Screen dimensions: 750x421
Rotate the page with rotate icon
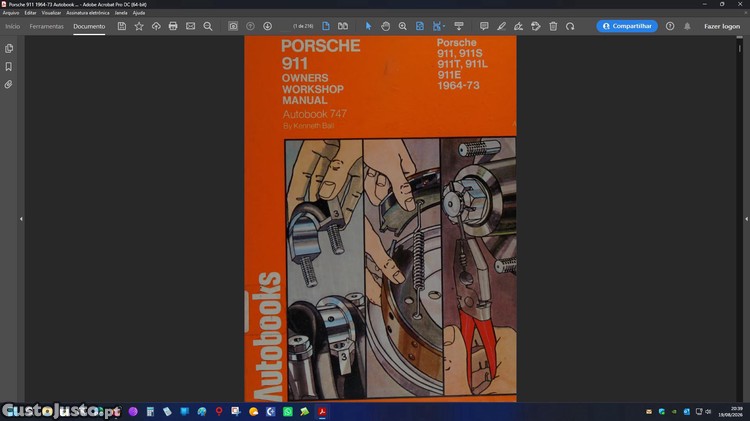click(x=570, y=26)
